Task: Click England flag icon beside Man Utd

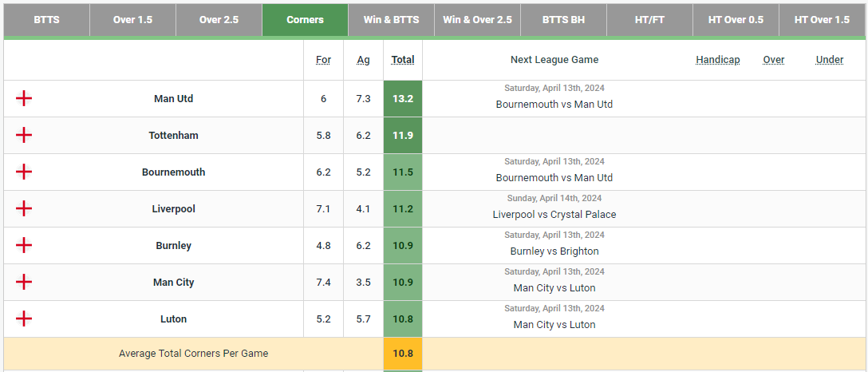Action: pyautogui.click(x=24, y=98)
